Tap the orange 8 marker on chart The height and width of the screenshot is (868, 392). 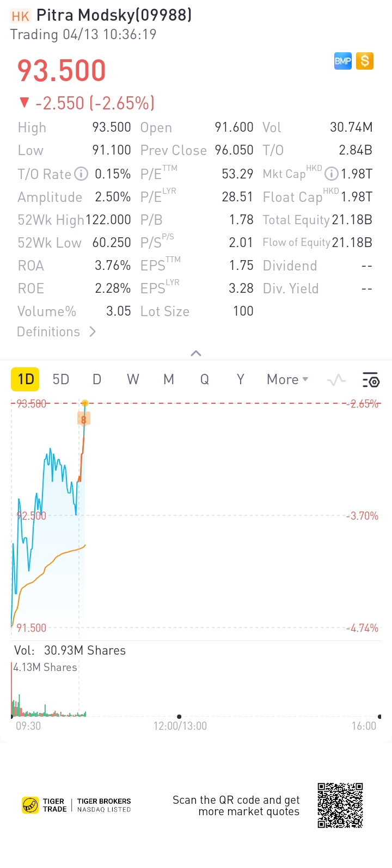point(84,419)
